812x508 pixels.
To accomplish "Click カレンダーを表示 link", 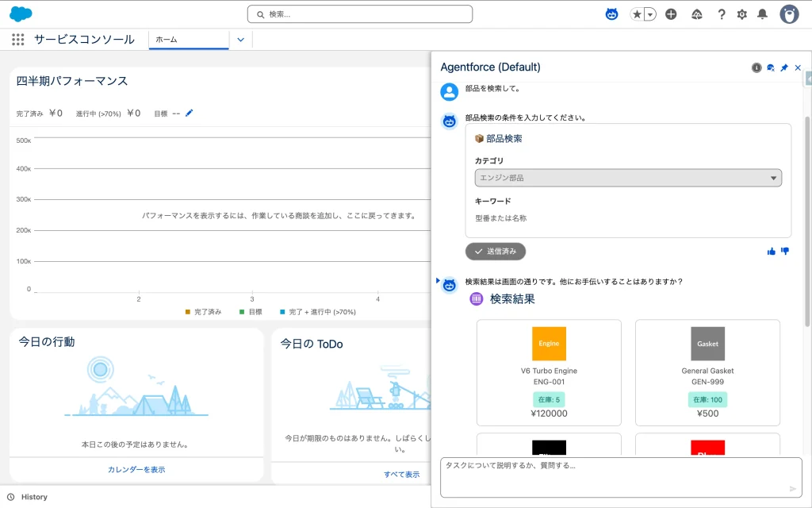I will click(x=136, y=470).
